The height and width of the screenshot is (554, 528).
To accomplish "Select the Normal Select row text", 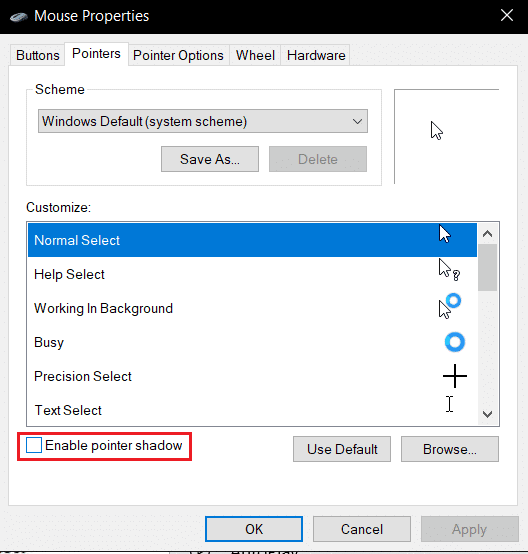I will click(x=77, y=240).
